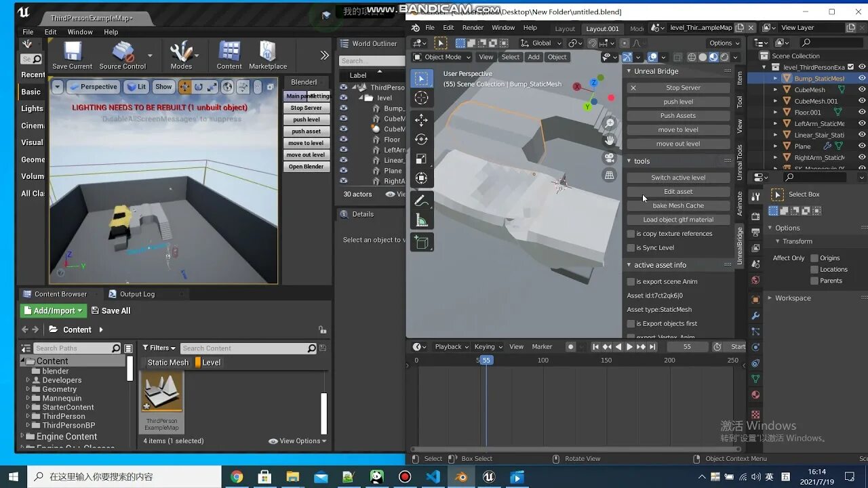This screenshot has width=868, height=488.
Task: Open the Modes tool icon
Action: [x=181, y=56]
